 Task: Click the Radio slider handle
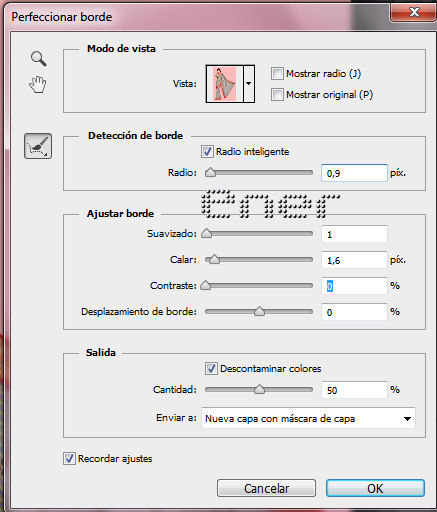[210, 172]
